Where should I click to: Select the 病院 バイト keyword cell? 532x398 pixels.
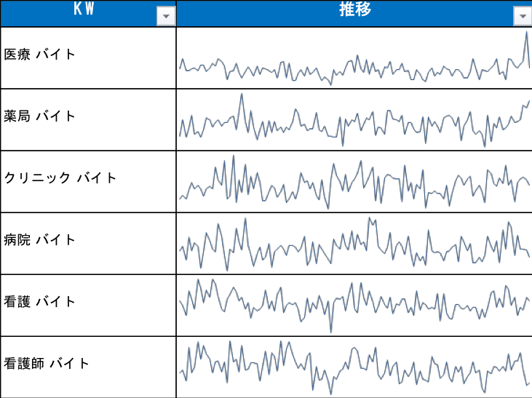40,240
